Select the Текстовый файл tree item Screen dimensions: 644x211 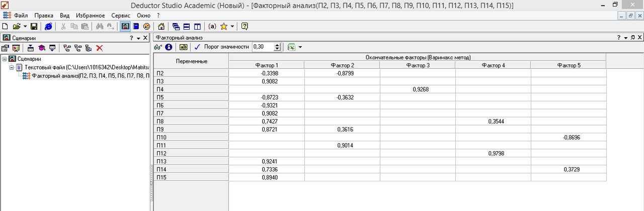(x=87, y=67)
